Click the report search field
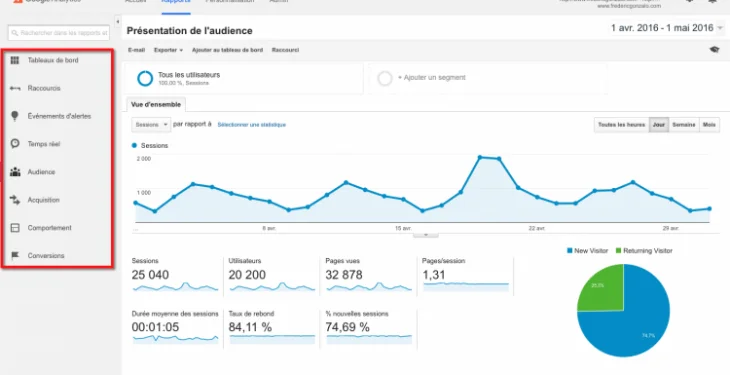Screen dimensions: 730x375 click(59, 33)
